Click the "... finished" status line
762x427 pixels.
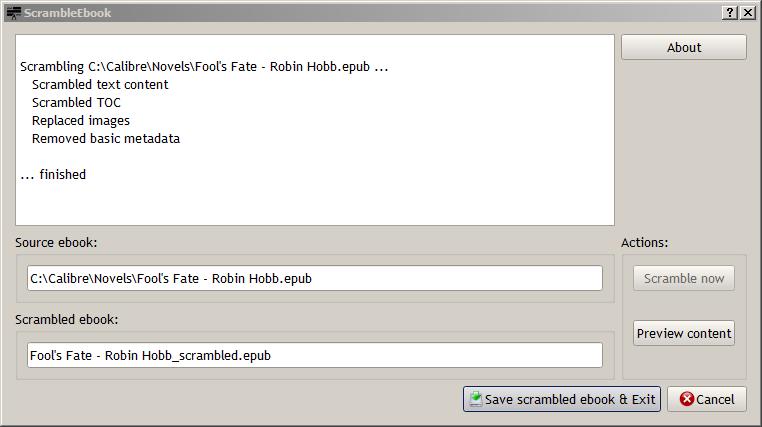pyautogui.click(x=53, y=175)
